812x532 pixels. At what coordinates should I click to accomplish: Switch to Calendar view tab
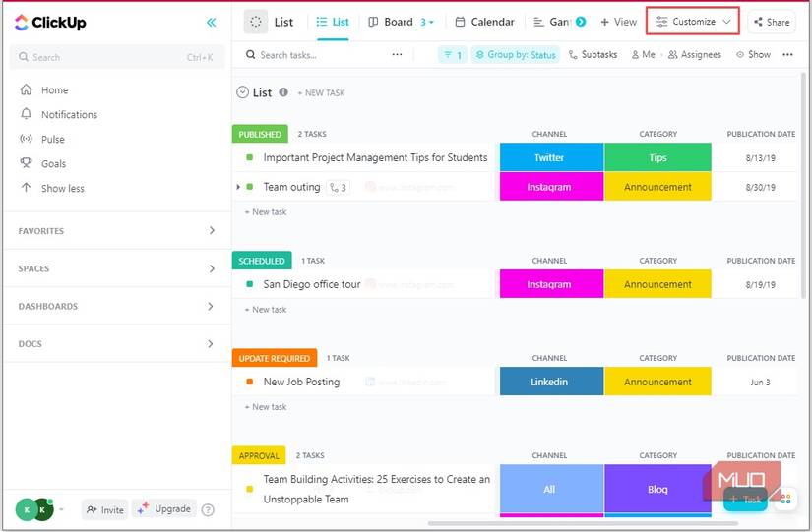coord(484,22)
